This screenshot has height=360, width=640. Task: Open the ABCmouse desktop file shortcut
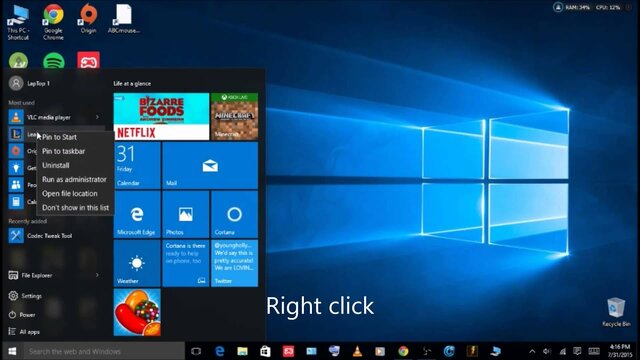[124, 19]
